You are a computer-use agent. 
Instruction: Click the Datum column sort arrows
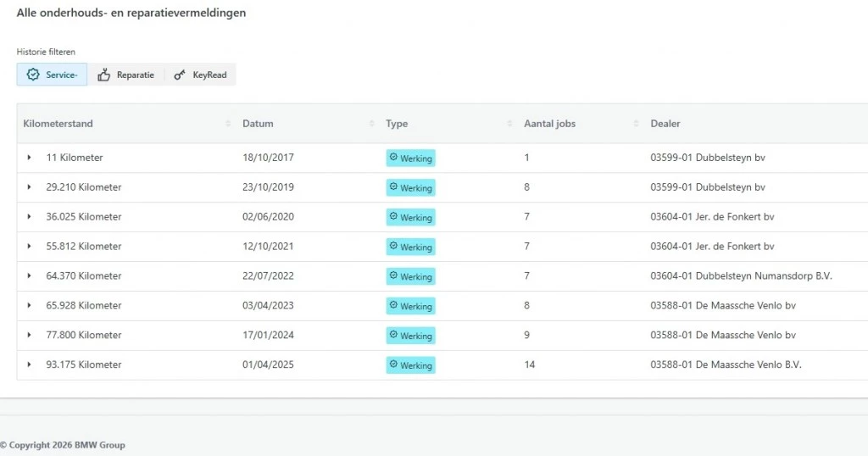tap(372, 124)
